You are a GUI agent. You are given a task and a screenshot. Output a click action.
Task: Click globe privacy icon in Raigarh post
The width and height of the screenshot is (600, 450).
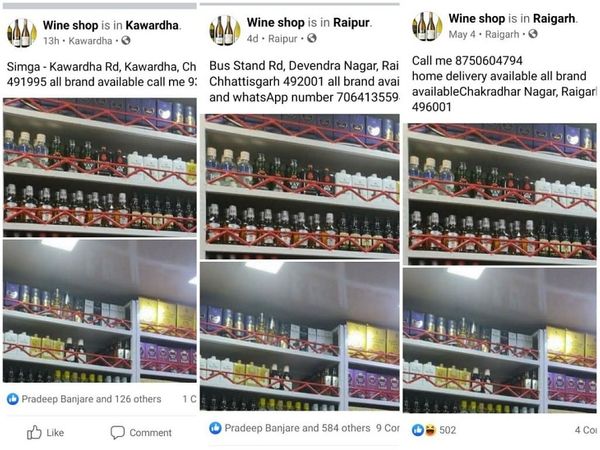pos(533,34)
